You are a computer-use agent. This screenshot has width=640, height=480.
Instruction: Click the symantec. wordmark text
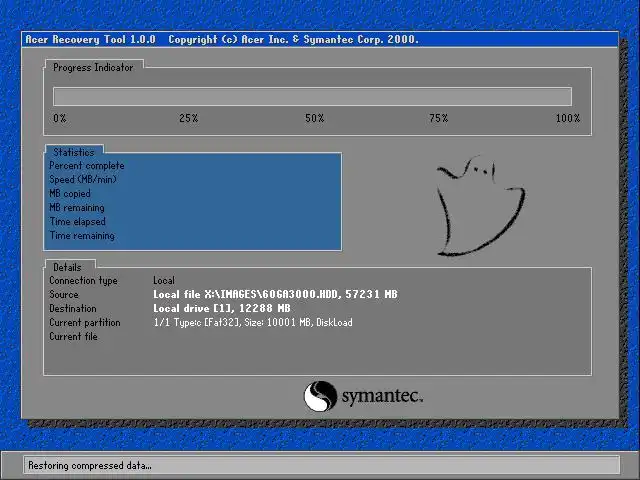tap(382, 396)
